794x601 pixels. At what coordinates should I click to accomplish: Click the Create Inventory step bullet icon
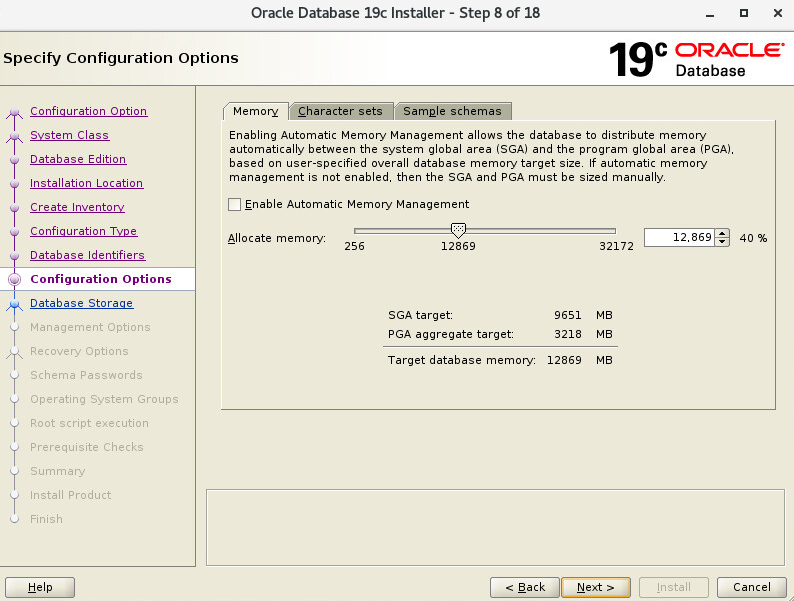pos(15,208)
